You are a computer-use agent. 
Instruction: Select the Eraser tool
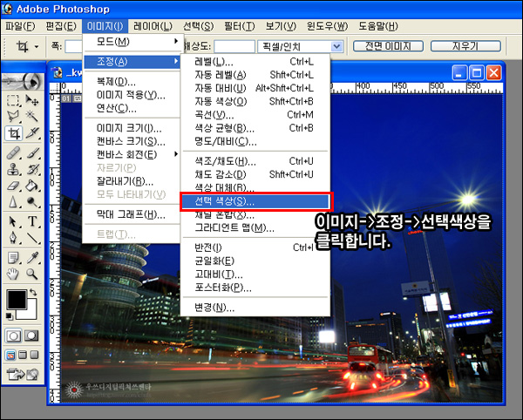pos(13,186)
